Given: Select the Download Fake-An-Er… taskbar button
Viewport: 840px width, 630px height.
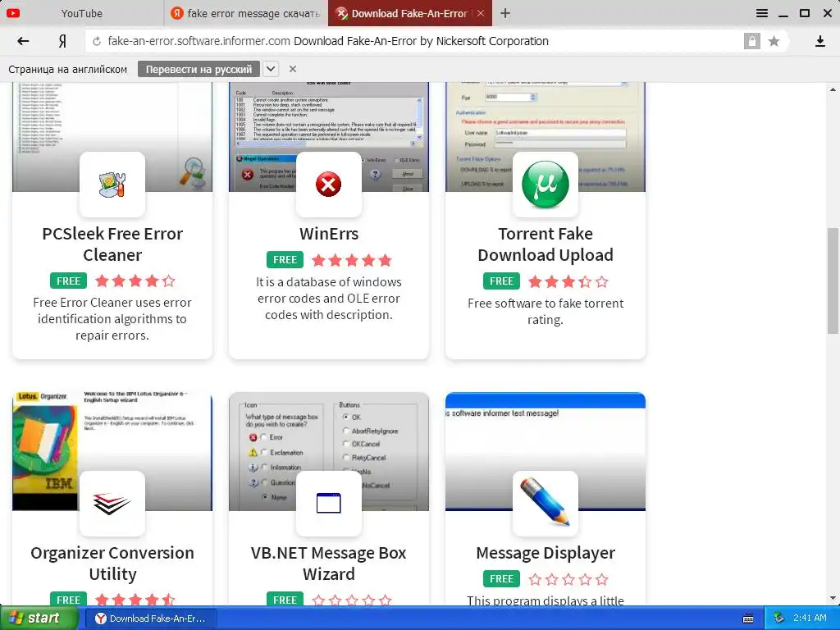Looking at the screenshot, I should click(152, 619).
